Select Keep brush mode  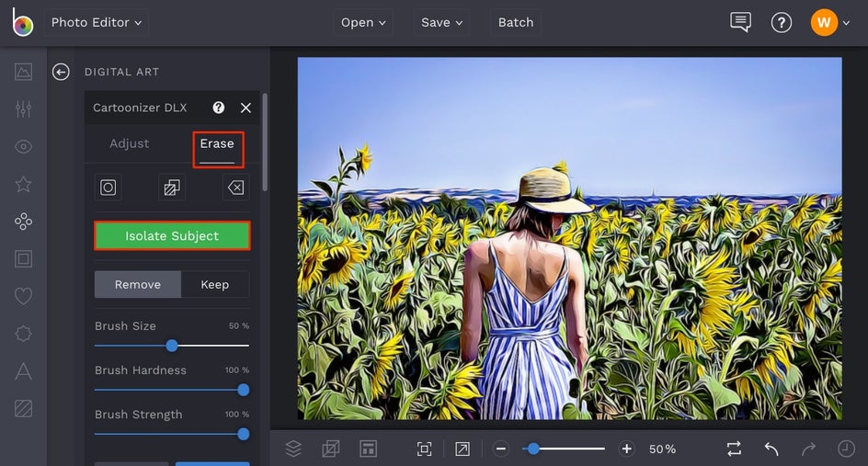pos(215,284)
